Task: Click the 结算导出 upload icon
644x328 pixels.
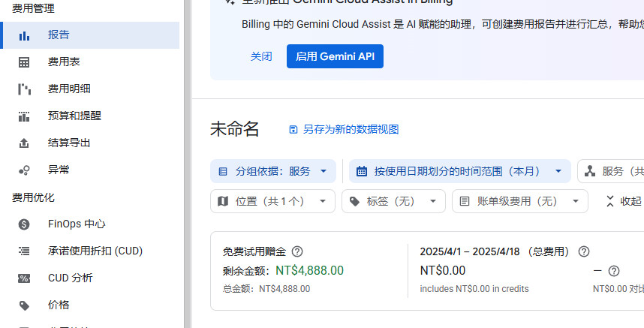Action: coord(24,143)
